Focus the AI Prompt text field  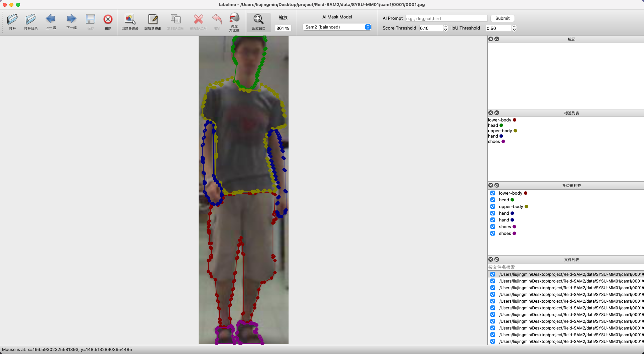tap(446, 18)
